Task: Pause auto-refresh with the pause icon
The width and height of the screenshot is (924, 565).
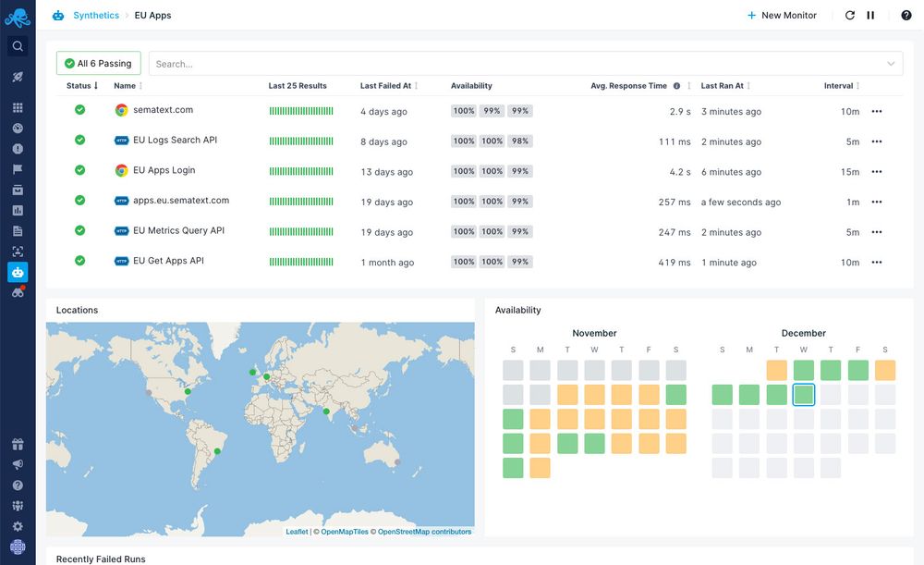Action: (870, 16)
